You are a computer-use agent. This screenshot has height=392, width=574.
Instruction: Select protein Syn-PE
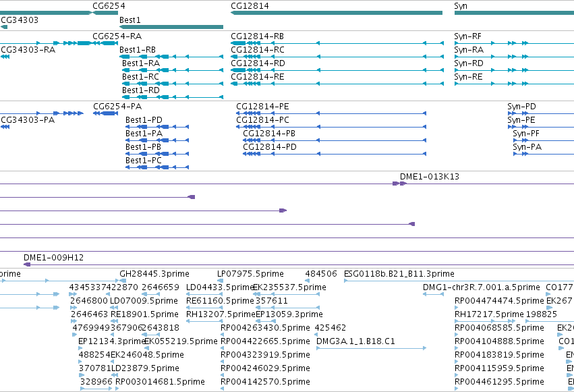(x=521, y=120)
